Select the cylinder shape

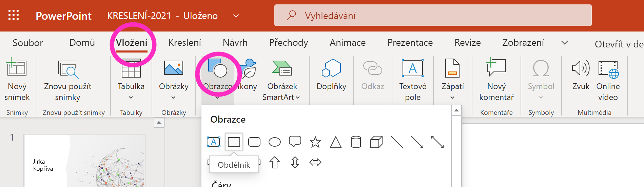[356, 142]
